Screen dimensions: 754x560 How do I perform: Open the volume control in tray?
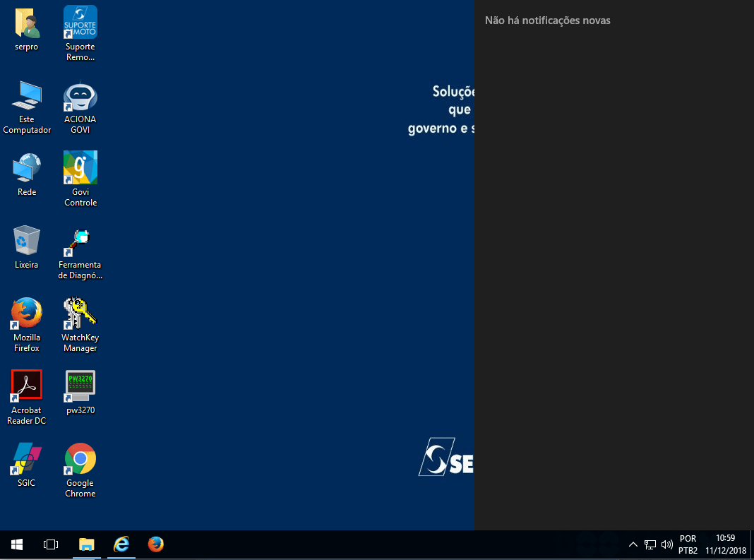tap(666, 544)
